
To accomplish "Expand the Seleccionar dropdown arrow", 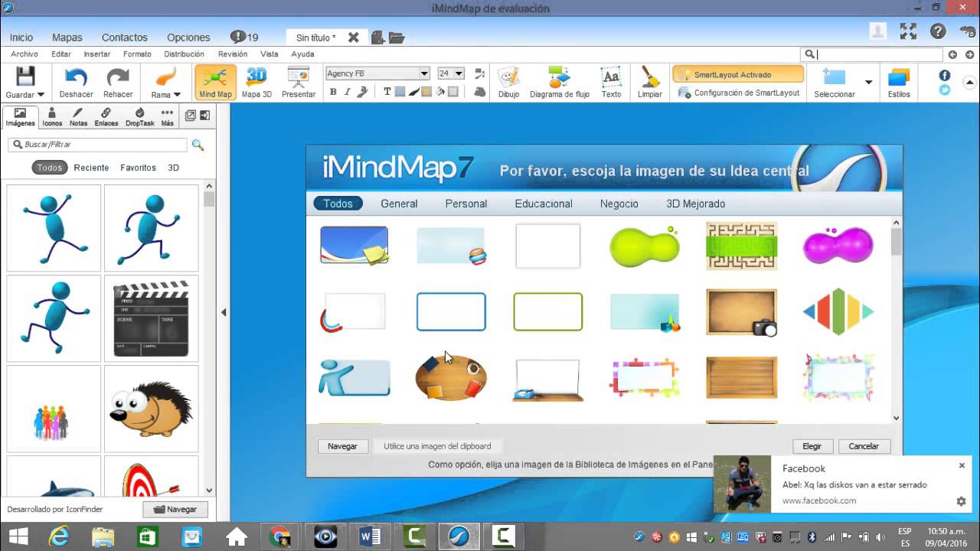I will coord(868,82).
